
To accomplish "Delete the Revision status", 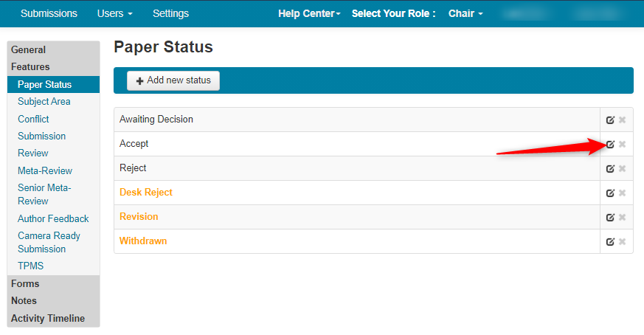I will 622,217.
